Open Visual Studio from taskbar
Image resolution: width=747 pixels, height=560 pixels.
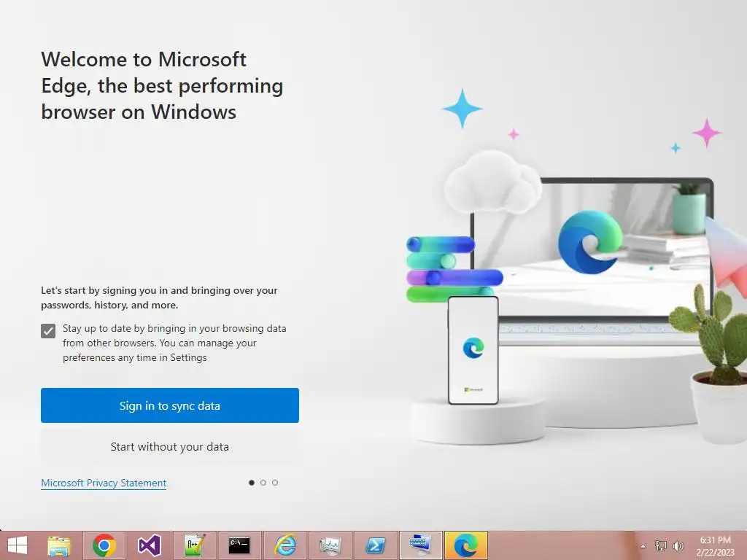click(x=149, y=545)
